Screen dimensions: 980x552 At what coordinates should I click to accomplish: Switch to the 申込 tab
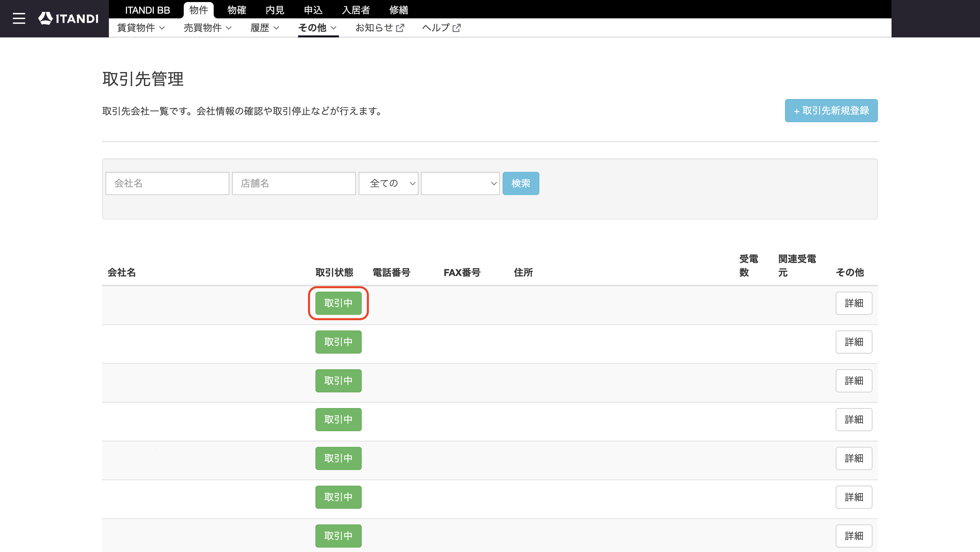313,10
